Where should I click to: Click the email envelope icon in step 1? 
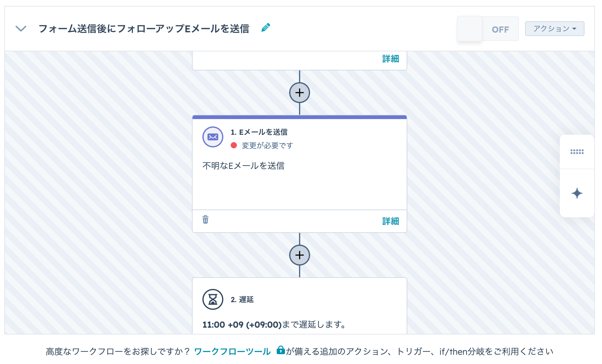coord(213,137)
